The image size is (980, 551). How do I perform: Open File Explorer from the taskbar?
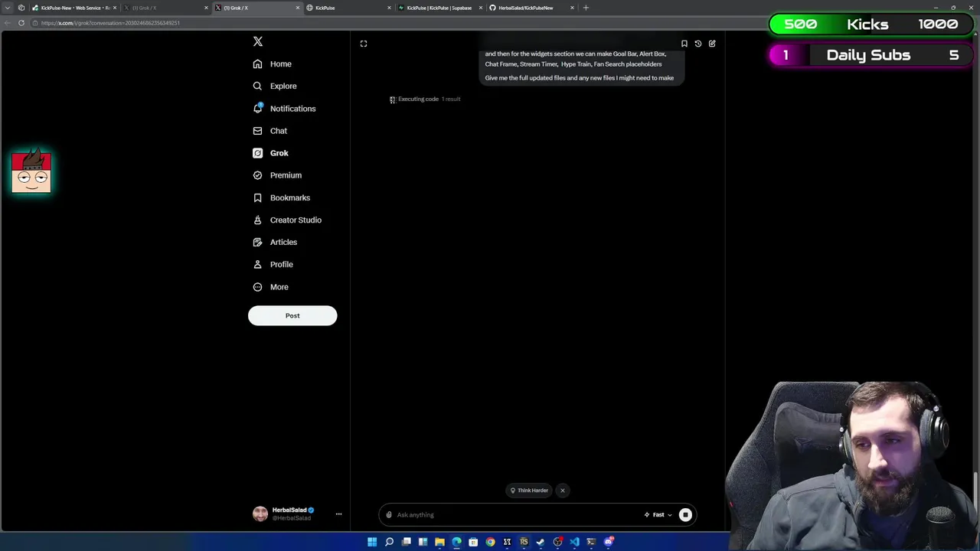(x=439, y=542)
